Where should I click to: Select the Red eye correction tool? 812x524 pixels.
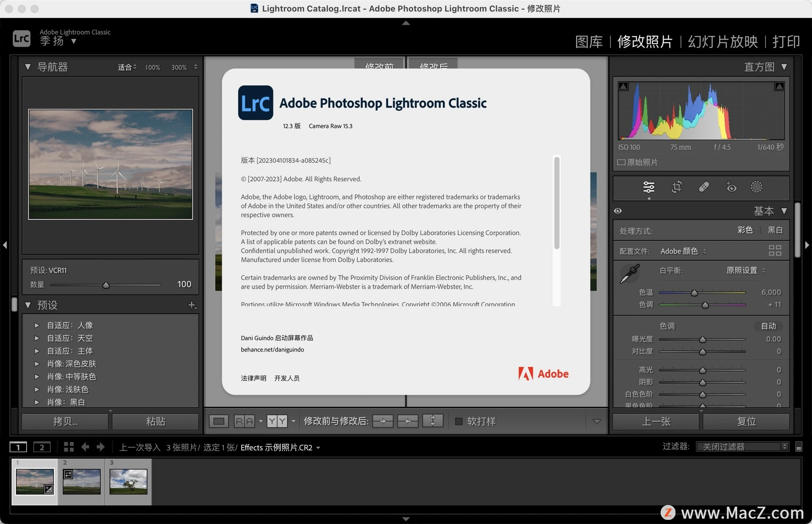coord(731,187)
